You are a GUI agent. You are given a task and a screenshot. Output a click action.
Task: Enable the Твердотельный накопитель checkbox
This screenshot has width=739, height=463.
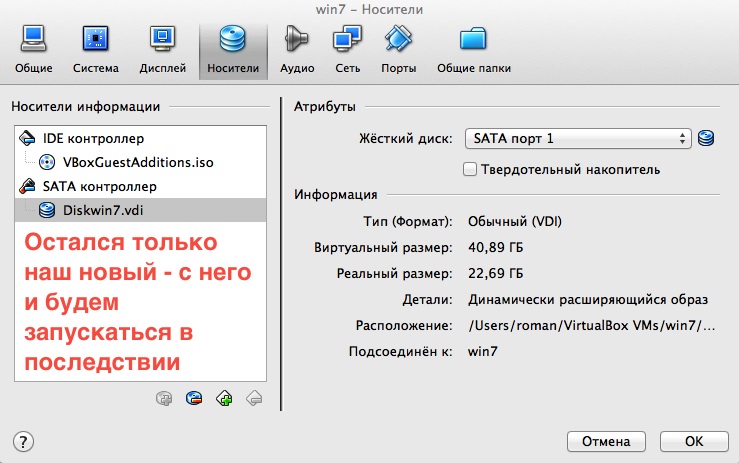[x=471, y=170]
